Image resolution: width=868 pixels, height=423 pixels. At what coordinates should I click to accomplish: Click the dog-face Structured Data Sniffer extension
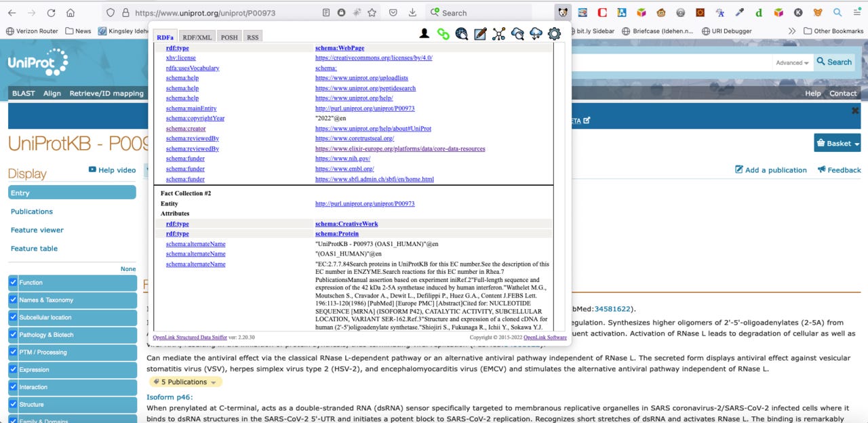click(x=563, y=12)
